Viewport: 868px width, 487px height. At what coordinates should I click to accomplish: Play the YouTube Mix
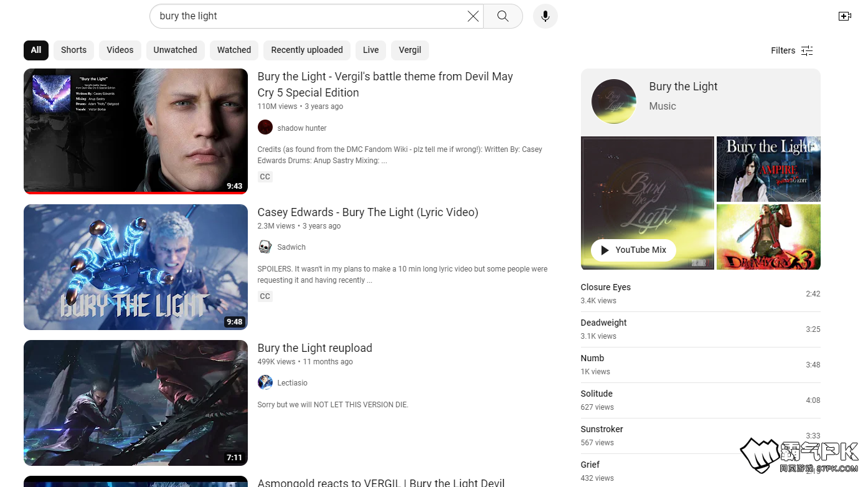(633, 250)
